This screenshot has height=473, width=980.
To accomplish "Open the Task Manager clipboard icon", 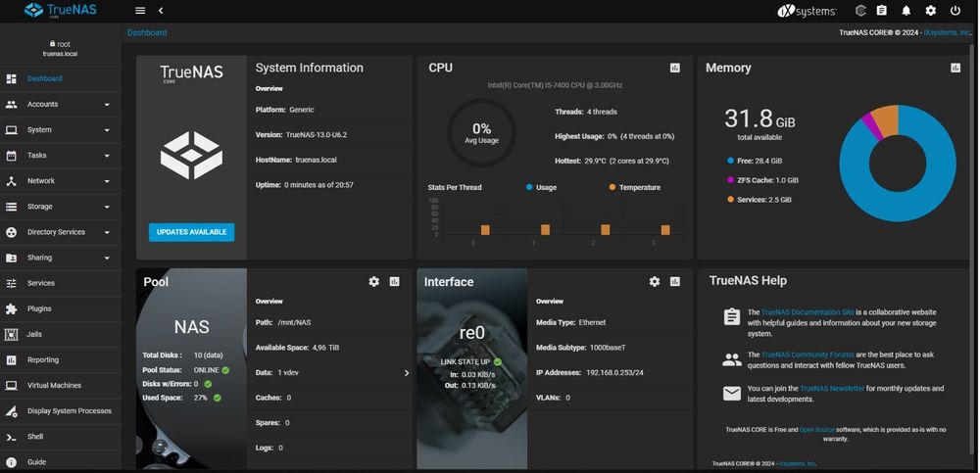I will (x=881, y=11).
